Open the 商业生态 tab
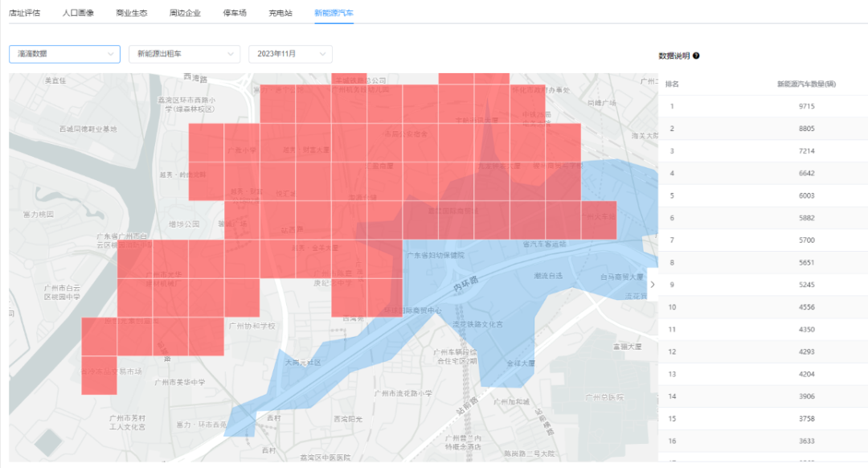Screen dimensions: 868x468 click(x=132, y=13)
